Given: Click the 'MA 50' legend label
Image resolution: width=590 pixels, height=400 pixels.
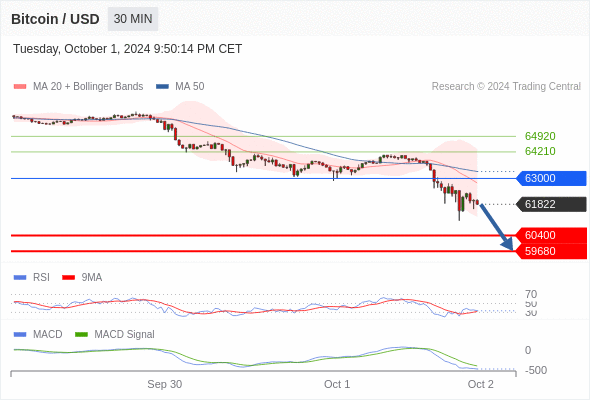Looking at the screenshot, I should point(190,87).
